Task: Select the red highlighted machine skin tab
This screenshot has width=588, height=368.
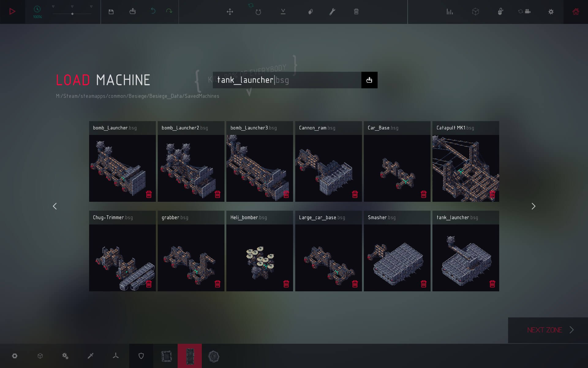Action: tap(190, 356)
